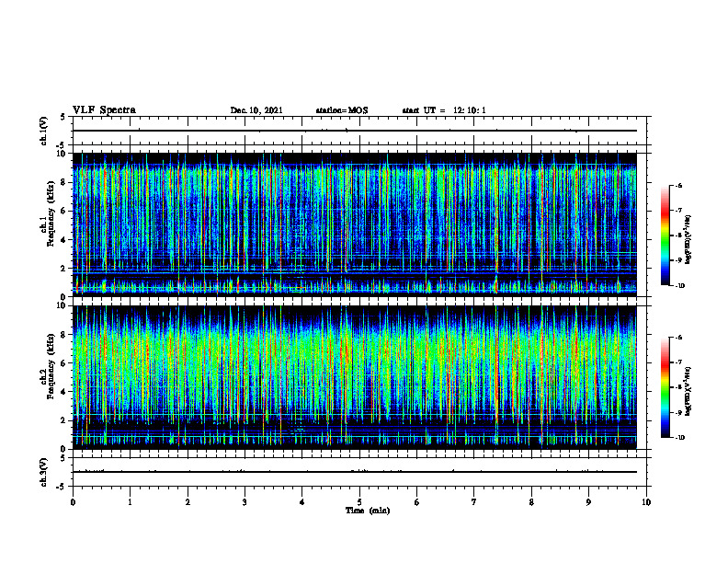Click the time axis tick label "4"
The width and height of the screenshot is (728, 563).
[302, 502]
